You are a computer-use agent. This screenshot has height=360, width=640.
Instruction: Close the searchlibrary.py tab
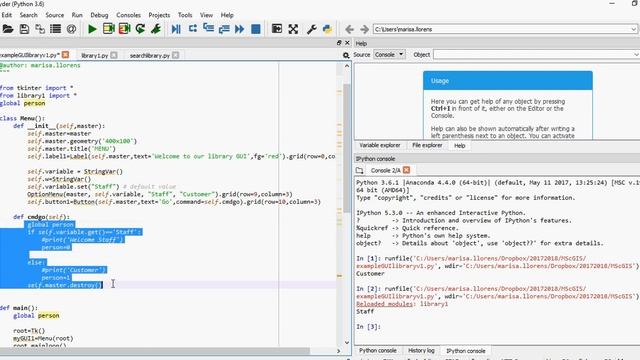176,55
